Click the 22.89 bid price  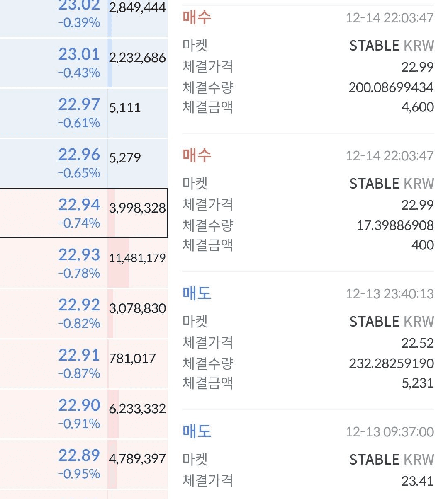(x=79, y=456)
